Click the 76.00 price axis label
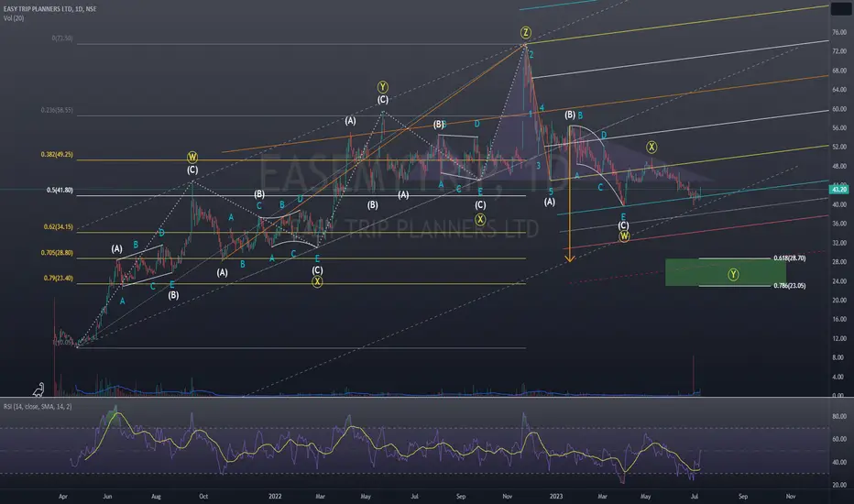Viewport: 854px width, 504px height. point(838,33)
